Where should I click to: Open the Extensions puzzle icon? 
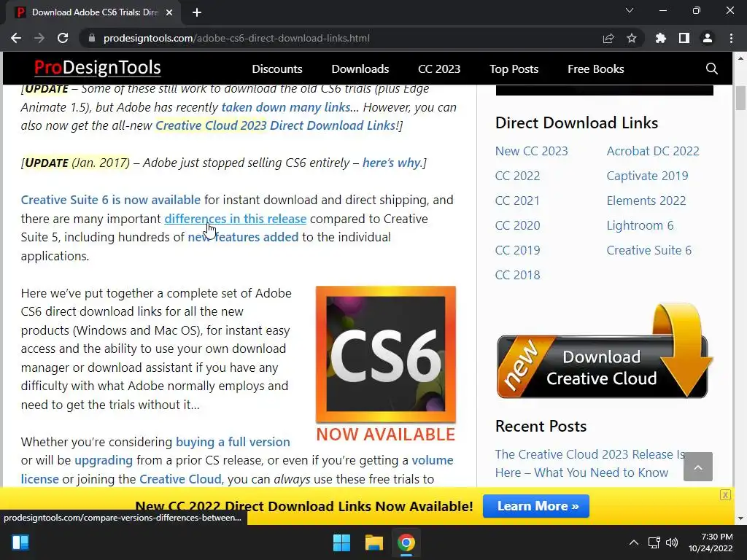coord(661,38)
